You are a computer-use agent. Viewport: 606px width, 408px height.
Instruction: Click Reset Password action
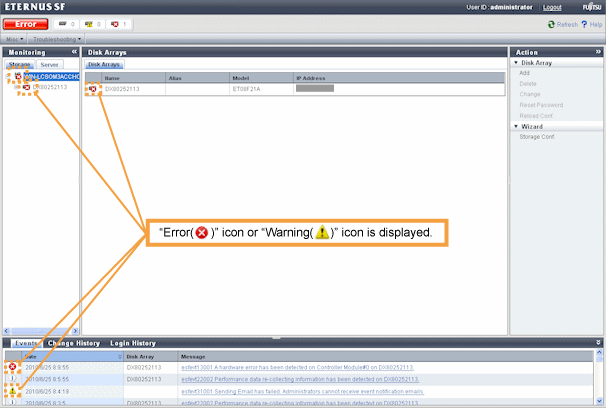pyautogui.click(x=541, y=105)
